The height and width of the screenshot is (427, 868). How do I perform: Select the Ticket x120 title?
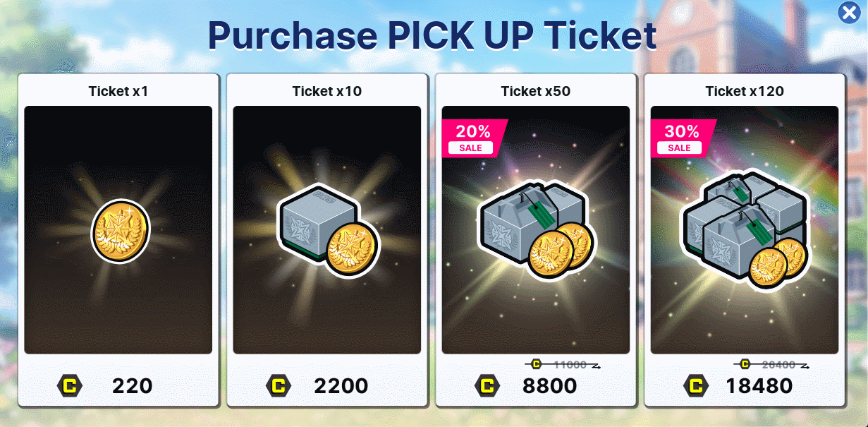click(x=745, y=91)
